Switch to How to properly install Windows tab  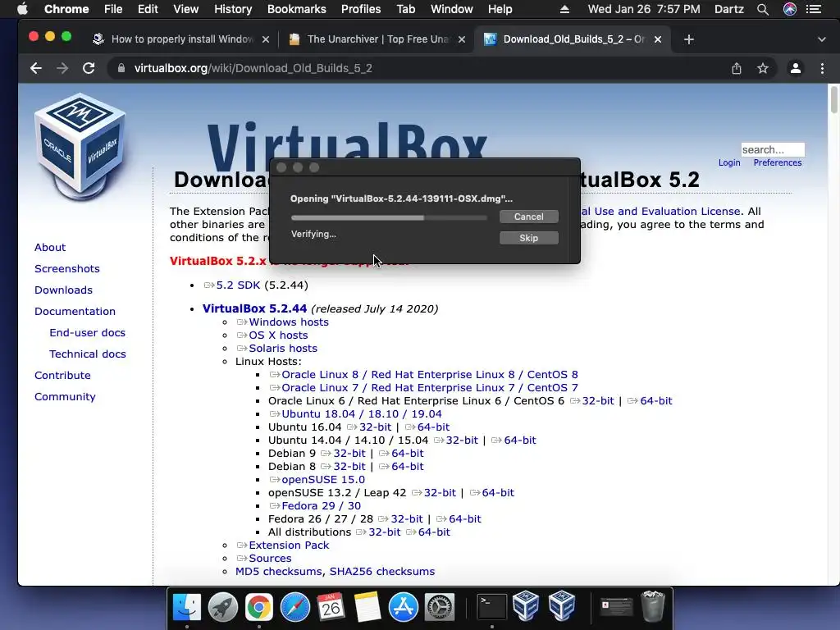180,39
